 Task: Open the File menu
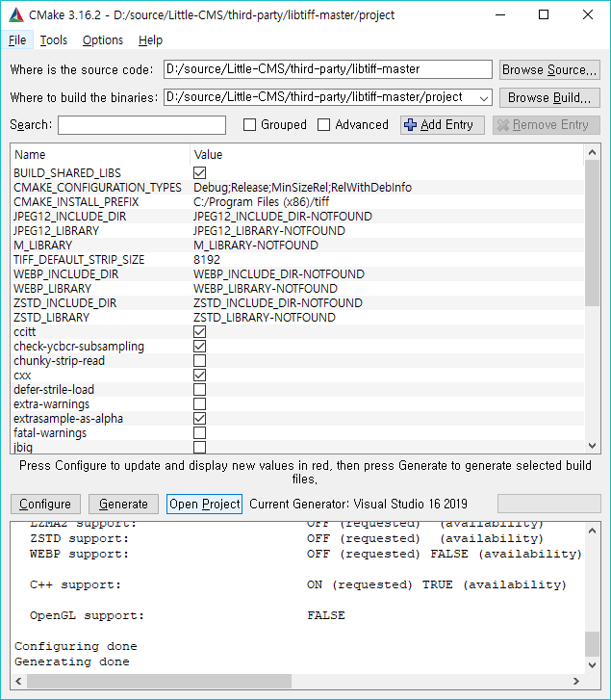17,40
